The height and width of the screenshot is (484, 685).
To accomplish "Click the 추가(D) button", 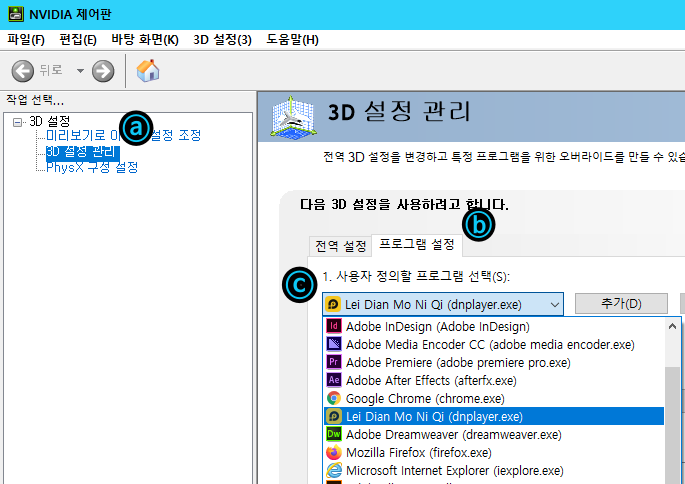I will (621, 304).
